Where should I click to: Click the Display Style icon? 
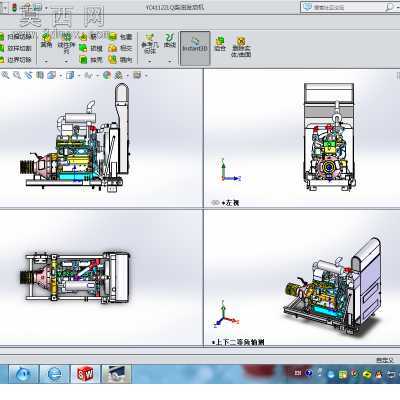[70, 75]
